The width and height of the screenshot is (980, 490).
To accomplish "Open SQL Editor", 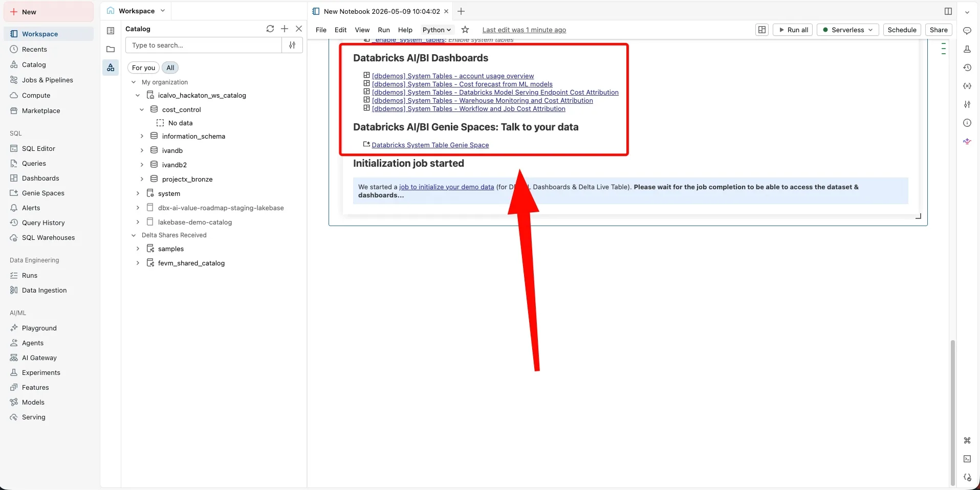I will pyautogui.click(x=48, y=148).
